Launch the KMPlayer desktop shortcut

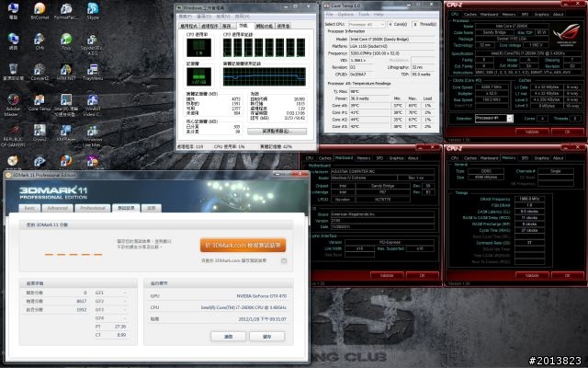click(66, 132)
